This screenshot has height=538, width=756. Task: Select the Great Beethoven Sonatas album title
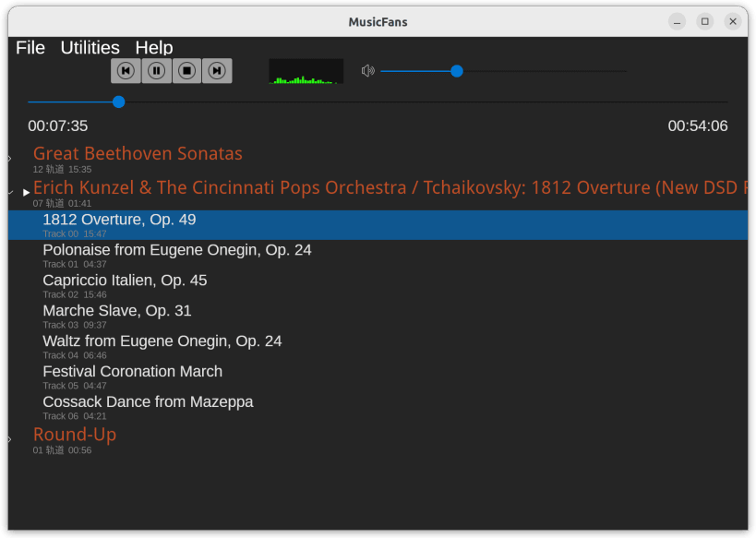click(138, 153)
